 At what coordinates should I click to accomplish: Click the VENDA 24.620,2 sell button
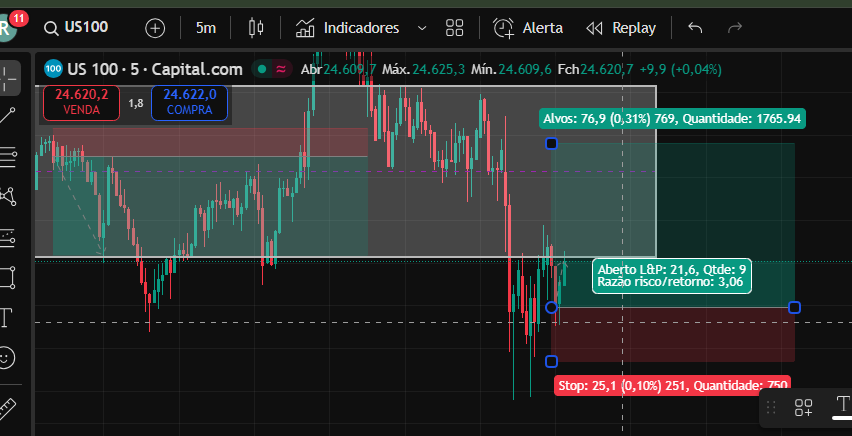tap(82, 102)
